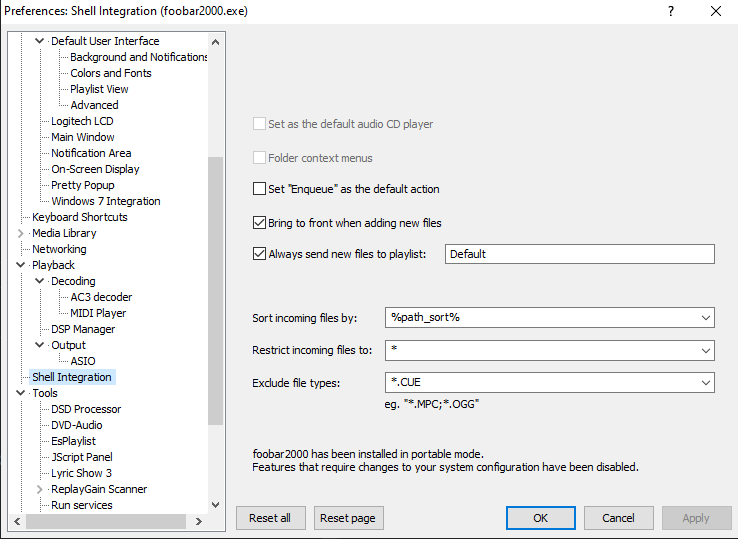Collapse the Playback tree node
738x539 pixels.
(x=21, y=265)
